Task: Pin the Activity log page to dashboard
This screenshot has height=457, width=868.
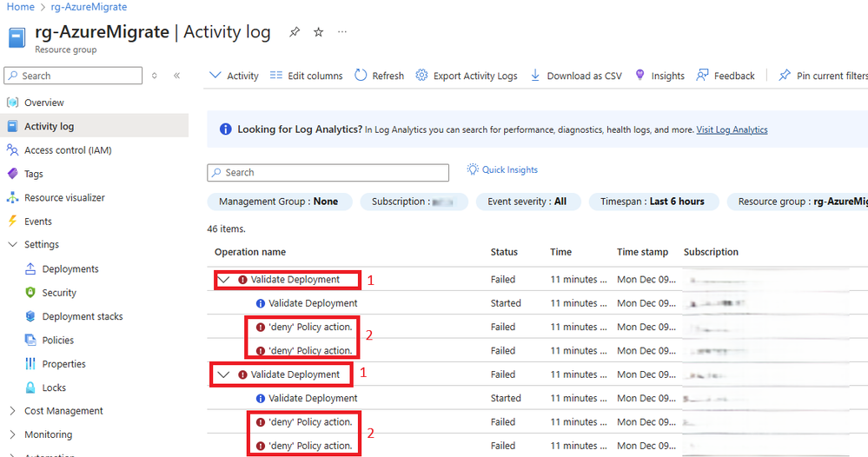Action: pyautogui.click(x=295, y=32)
